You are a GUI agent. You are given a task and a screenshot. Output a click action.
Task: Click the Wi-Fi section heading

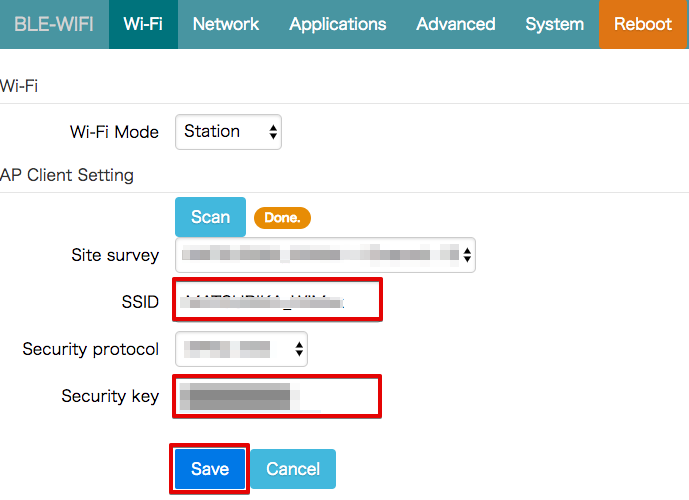pos(19,86)
